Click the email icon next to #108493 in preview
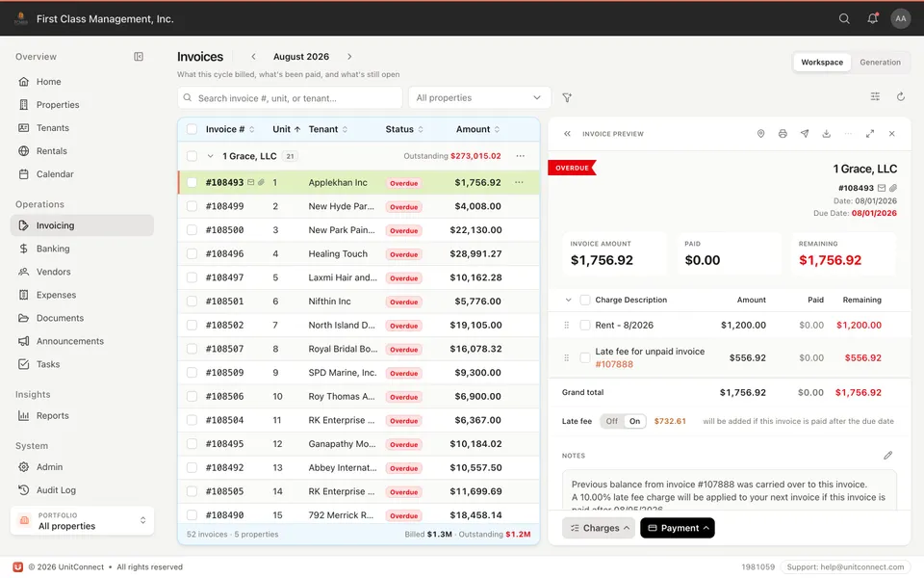 tap(882, 188)
